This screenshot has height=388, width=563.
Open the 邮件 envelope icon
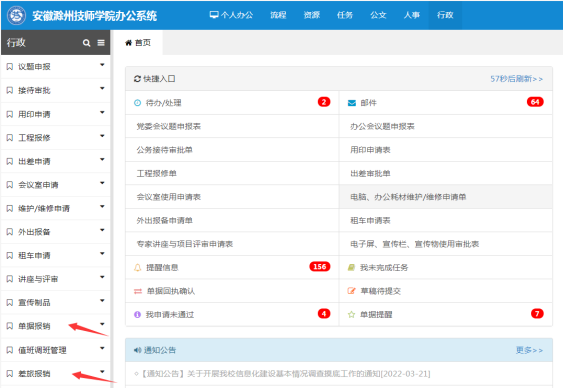pyautogui.click(x=352, y=103)
